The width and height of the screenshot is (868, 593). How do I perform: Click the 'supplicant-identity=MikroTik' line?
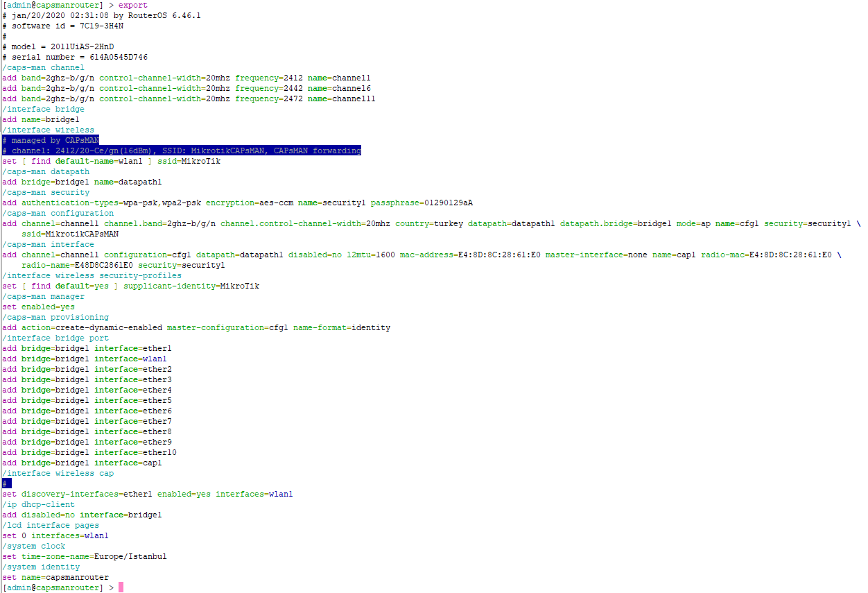[x=131, y=286]
